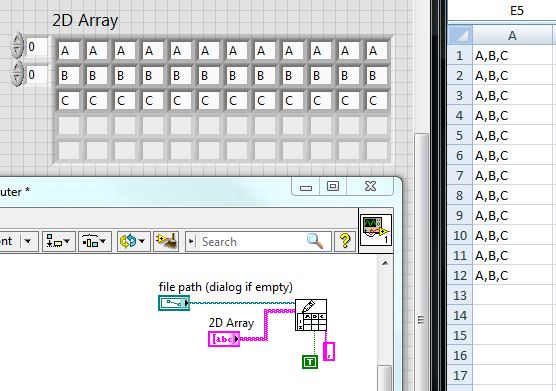Select Excel row header 17

coord(460,375)
